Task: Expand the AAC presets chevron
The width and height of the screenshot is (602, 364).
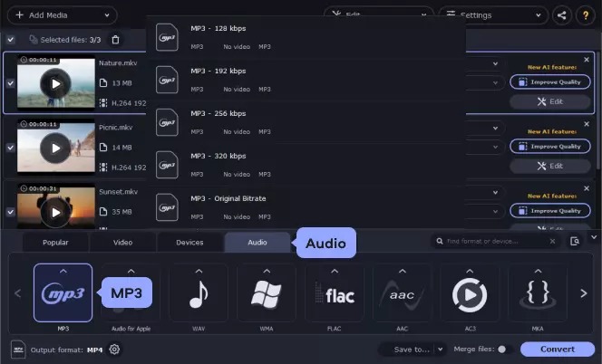Action: coord(403,271)
